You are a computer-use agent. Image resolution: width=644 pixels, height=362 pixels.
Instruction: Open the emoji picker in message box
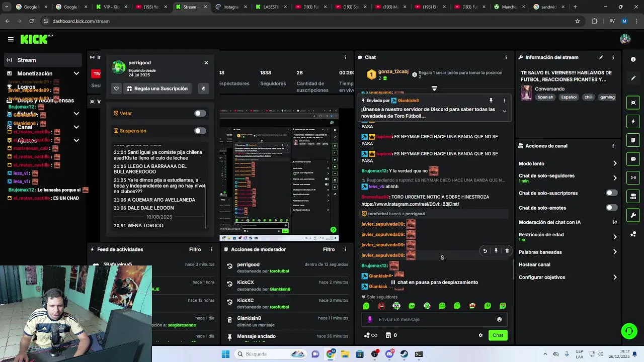point(499,319)
